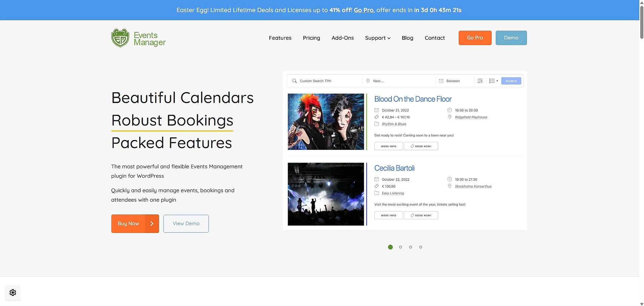Click the View Demo button
644x306 pixels.
click(x=186, y=224)
